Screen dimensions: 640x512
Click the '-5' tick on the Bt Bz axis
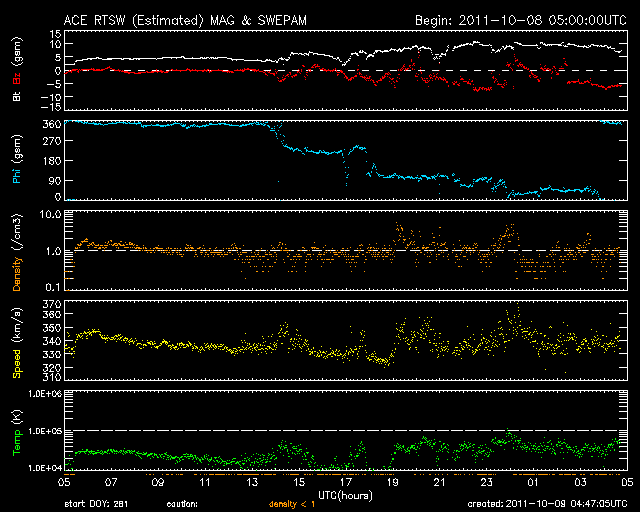pos(55,83)
